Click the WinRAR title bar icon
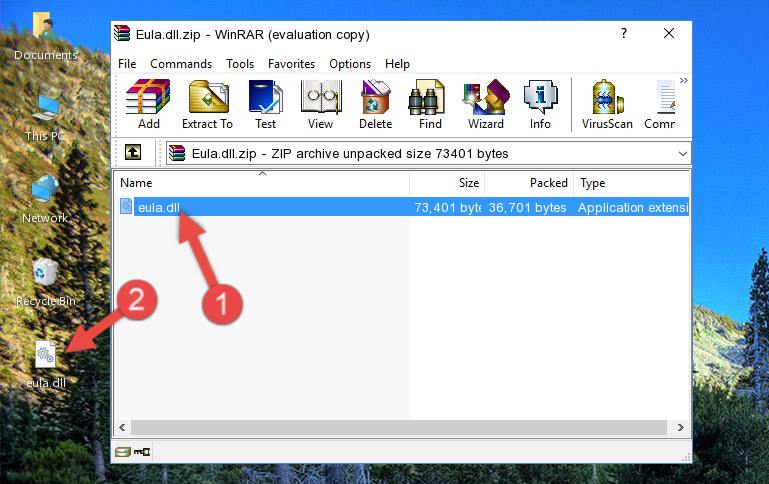This screenshot has height=484, width=769. pyautogui.click(x=122, y=33)
